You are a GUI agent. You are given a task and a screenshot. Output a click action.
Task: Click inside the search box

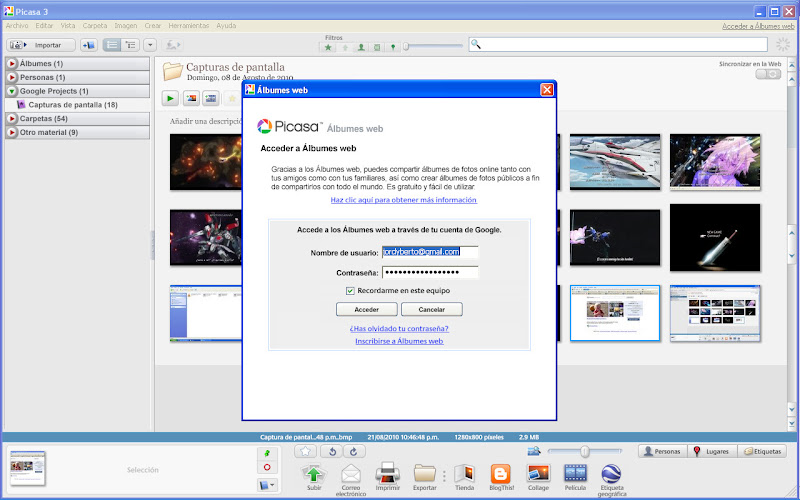[618, 44]
